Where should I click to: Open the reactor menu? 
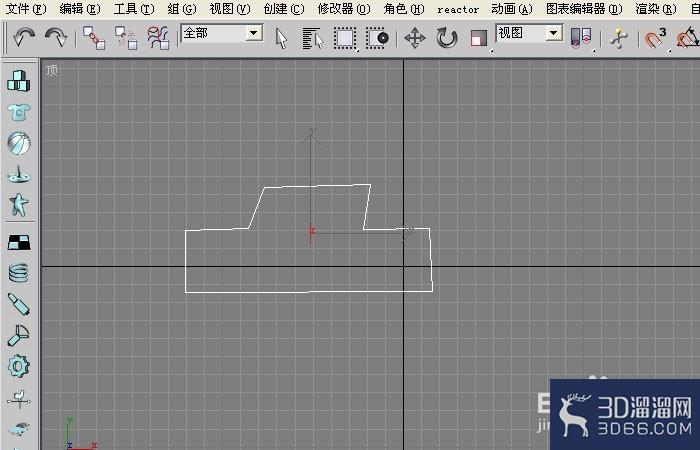458,9
